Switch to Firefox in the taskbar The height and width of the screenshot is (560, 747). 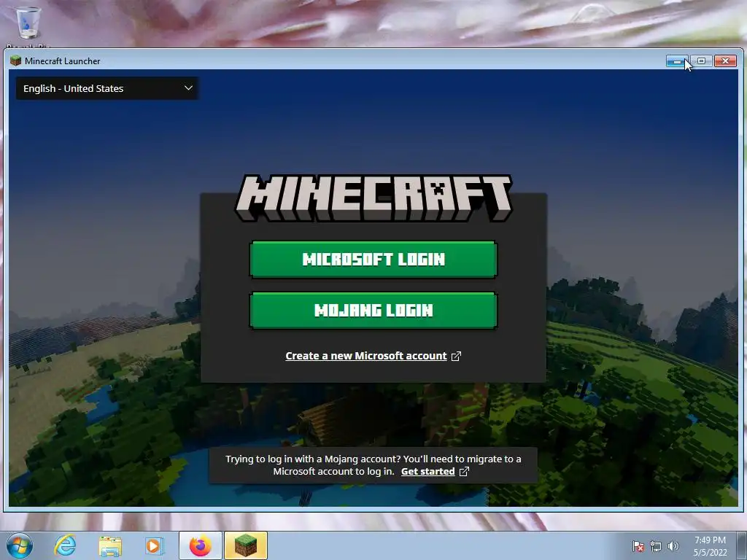(x=201, y=545)
